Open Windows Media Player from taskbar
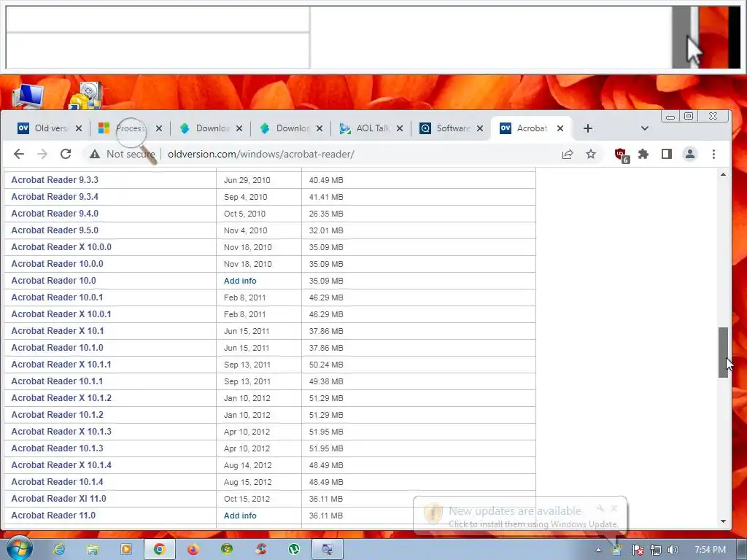 point(125,550)
